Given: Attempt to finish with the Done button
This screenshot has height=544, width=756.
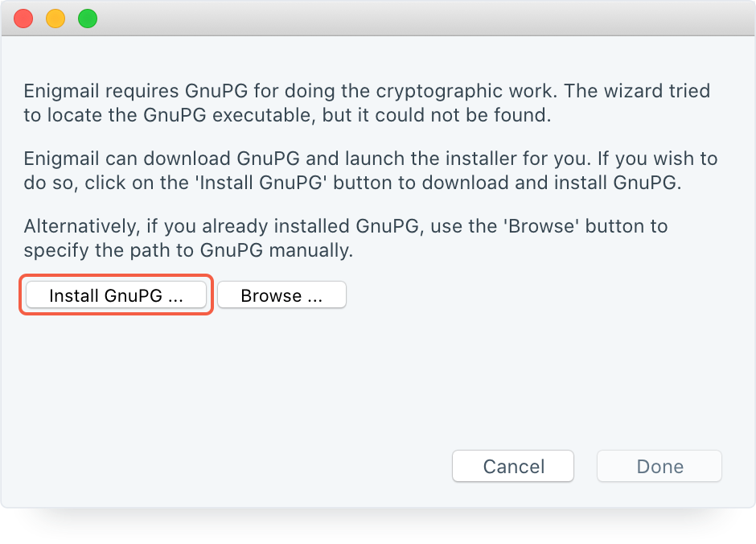Looking at the screenshot, I should (659, 466).
